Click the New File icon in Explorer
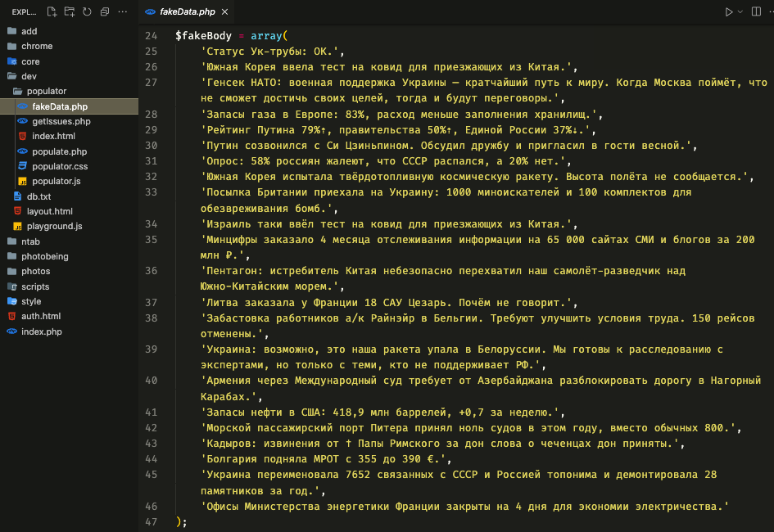The width and height of the screenshot is (774, 532). [52, 11]
